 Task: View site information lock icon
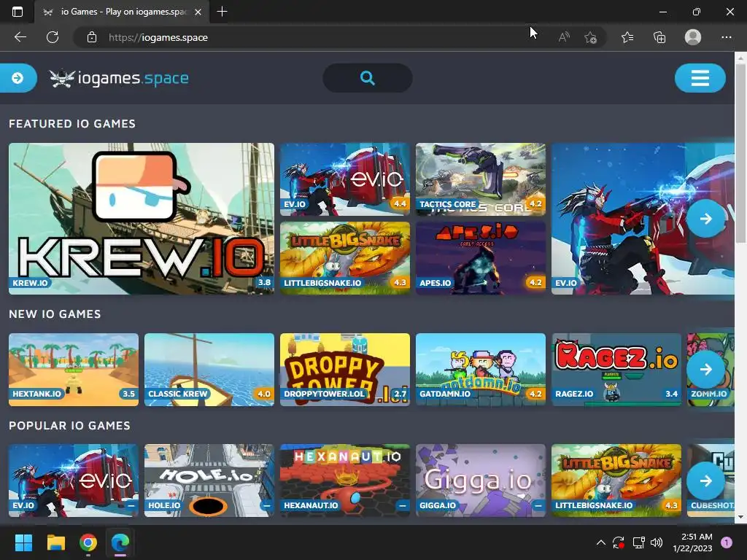click(92, 37)
